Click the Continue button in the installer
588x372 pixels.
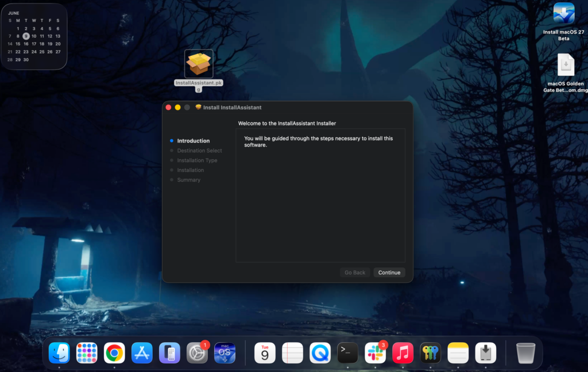pyautogui.click(x=389, y=273)
